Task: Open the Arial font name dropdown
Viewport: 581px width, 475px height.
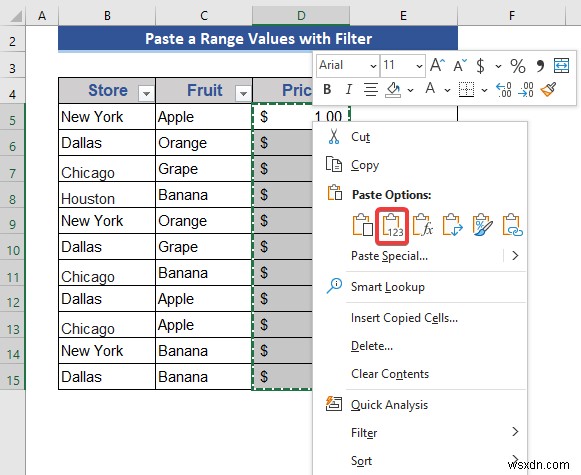Action: (x=374, y=66)
